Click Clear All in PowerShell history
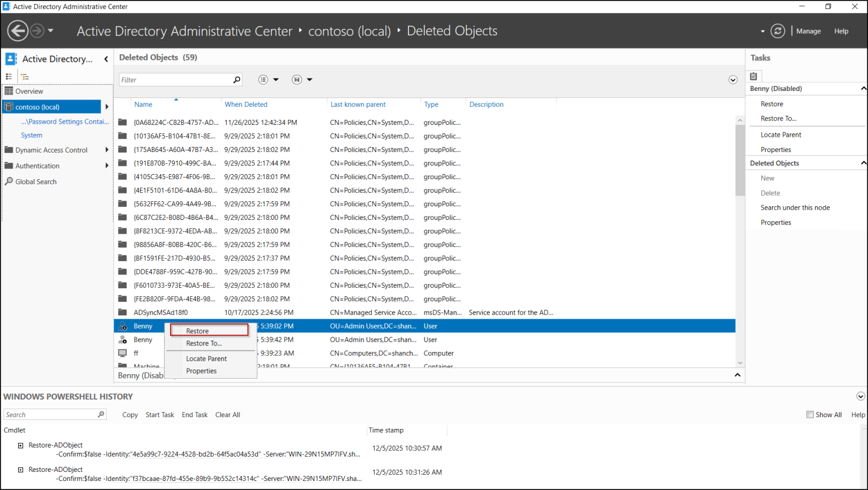The width and height of the screenshot is (868, 490). pos(228,414)
